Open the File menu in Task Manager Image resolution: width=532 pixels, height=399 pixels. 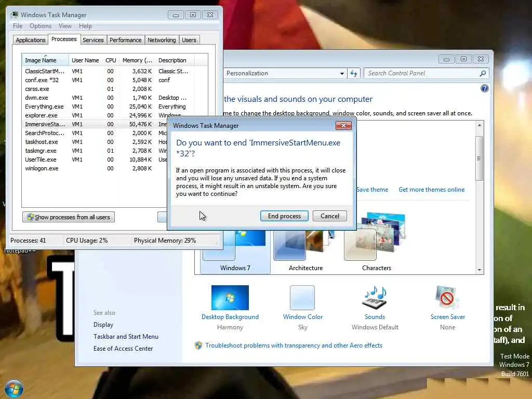tap(18, 26)
